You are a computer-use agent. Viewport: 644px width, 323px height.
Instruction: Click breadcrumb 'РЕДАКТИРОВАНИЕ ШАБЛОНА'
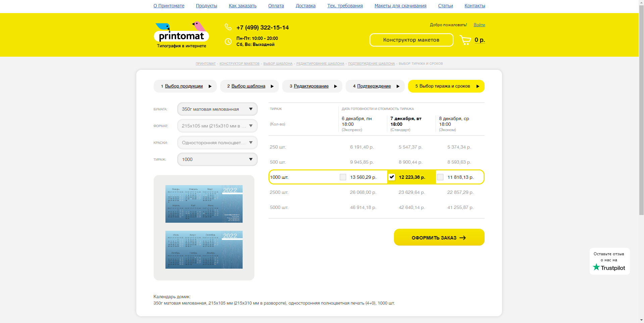tap(320, 64)
